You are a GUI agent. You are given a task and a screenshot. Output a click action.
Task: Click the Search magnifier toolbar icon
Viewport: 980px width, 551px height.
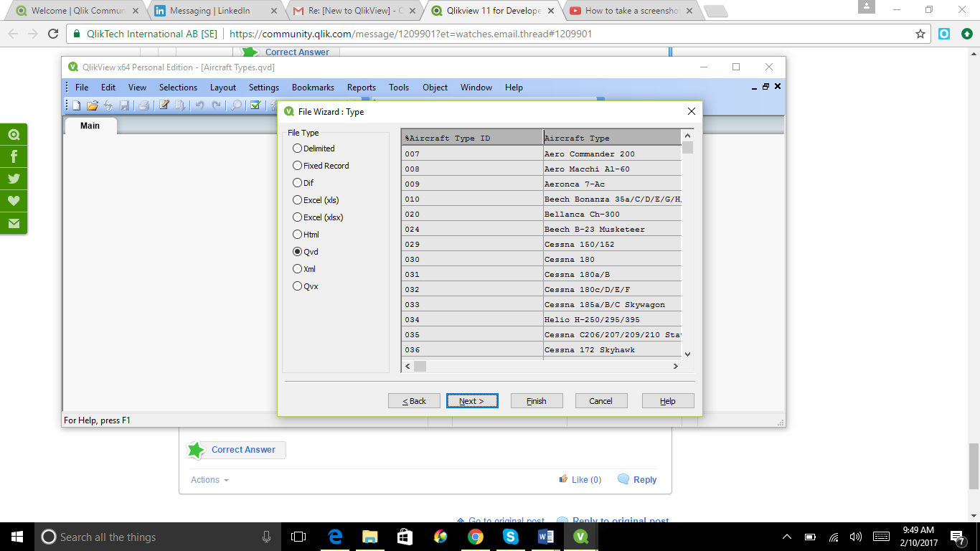(236, 105)
